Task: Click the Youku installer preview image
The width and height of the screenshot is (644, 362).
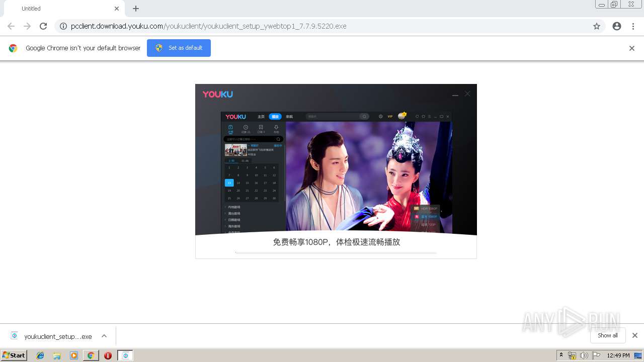Action: coord(337,172)
